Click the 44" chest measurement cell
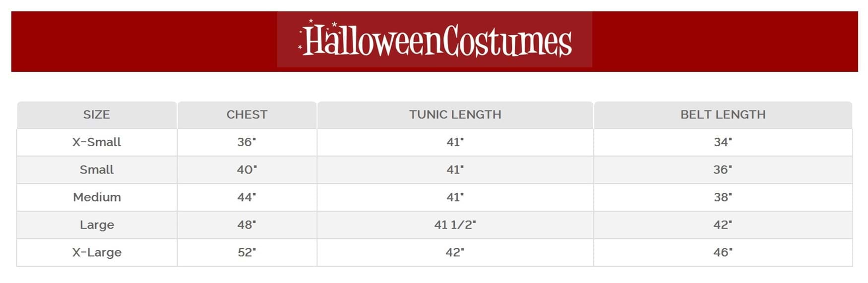 coord(247,197)
